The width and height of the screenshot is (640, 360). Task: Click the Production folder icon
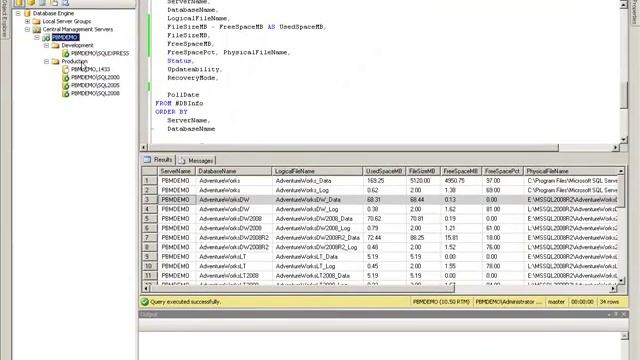tap(56, 61)
